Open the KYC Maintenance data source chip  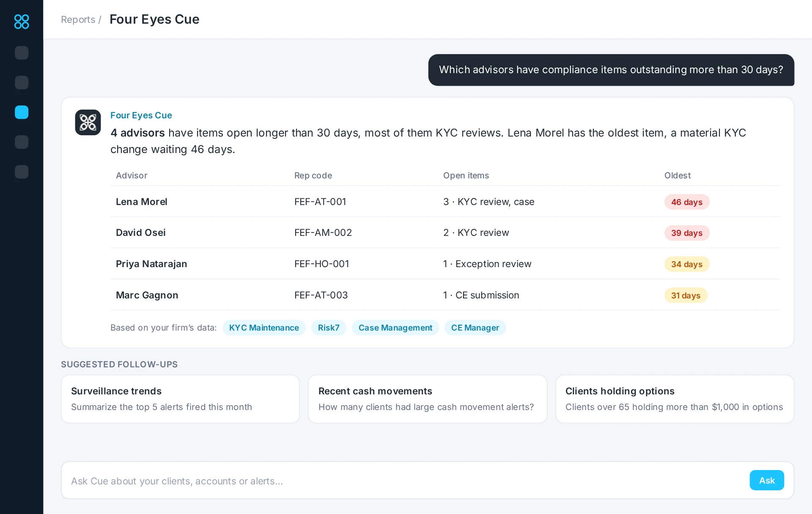264,328
